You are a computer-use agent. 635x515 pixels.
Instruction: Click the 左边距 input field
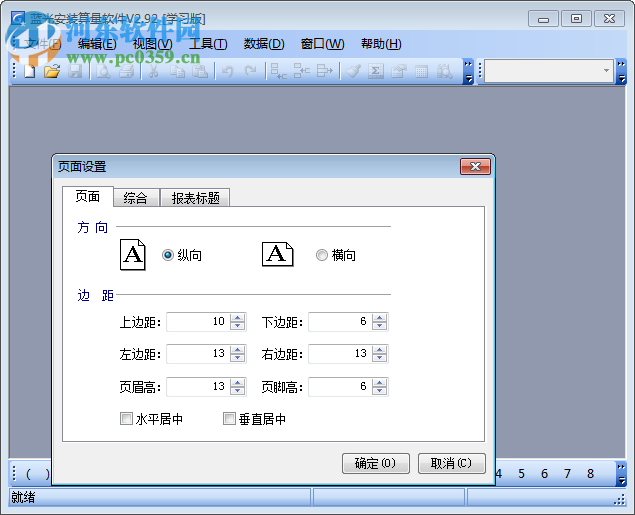(198, 354)
